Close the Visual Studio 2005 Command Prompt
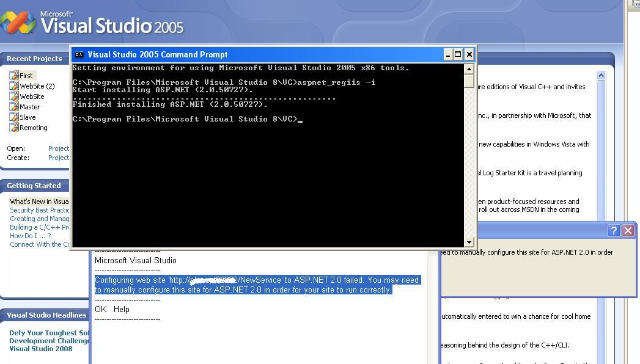The image size is (640, 364). tap(469, 54)
